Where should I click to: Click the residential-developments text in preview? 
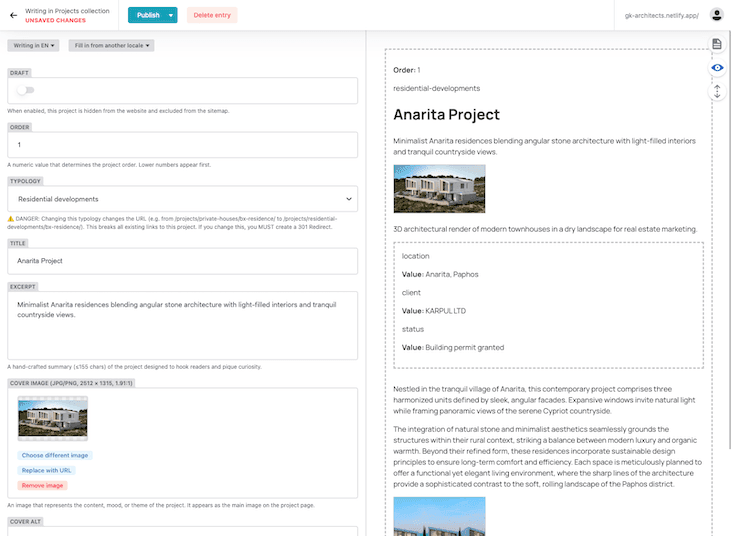[436, 89]
